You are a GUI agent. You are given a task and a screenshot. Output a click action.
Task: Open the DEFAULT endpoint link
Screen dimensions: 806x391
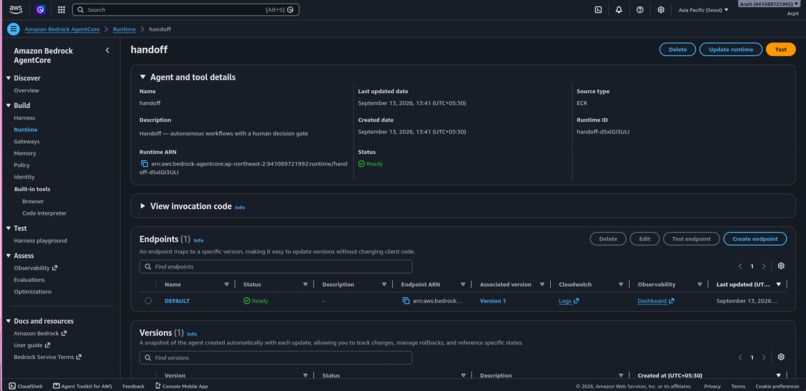click(x=177, y=301)
